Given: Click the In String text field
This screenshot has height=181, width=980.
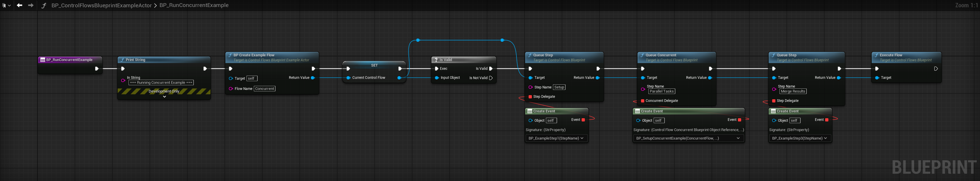Looking at the screenshot, I should (x=161, y=83).
